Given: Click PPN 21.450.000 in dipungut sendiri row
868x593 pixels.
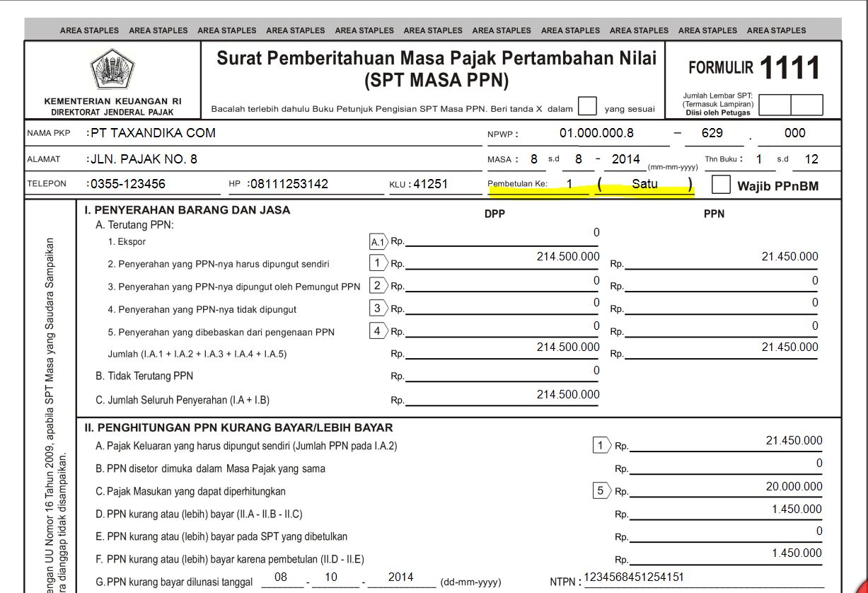Looking at the screenshot, I should click(789, 257).
